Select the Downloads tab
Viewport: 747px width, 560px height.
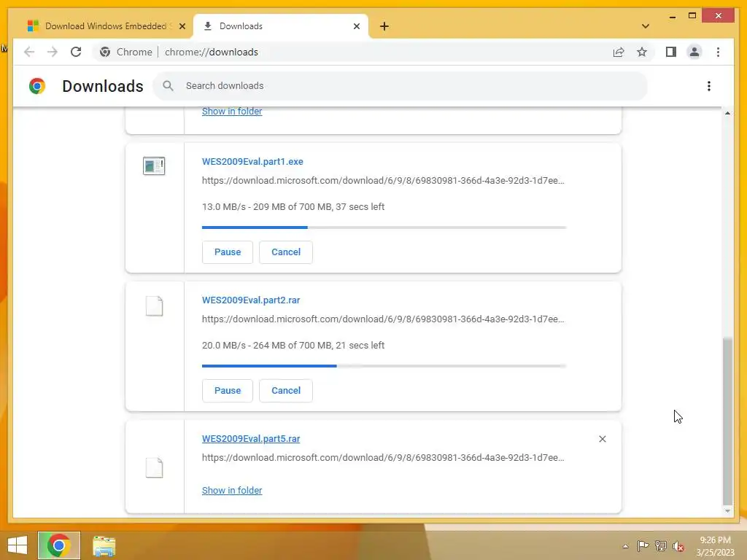coord(281,26)
